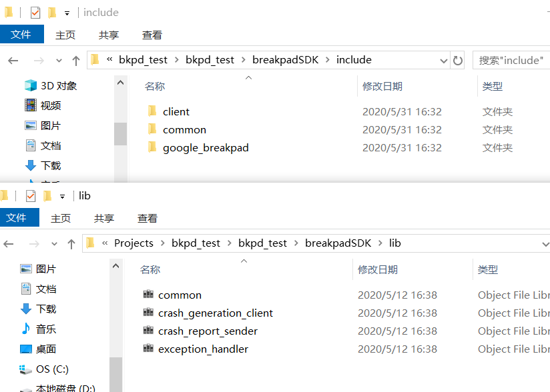Select the crash_report_sender library file
The image size is (550, 392).
pyautogui.click(x=208, y=331)
